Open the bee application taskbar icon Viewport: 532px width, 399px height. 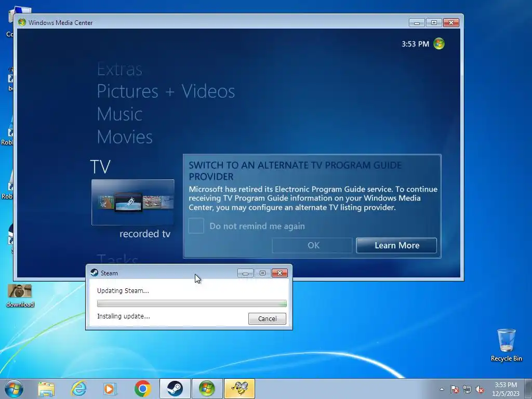coord(240,389)
